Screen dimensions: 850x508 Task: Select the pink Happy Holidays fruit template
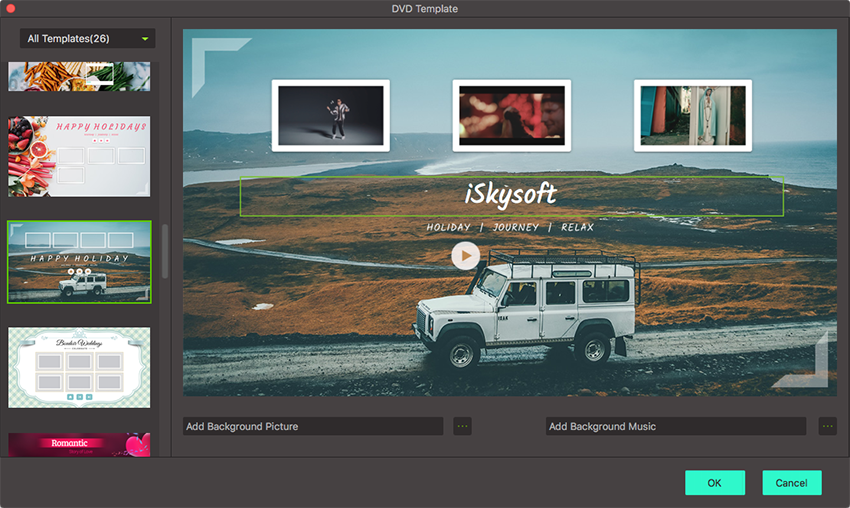[x=79, y=156]
